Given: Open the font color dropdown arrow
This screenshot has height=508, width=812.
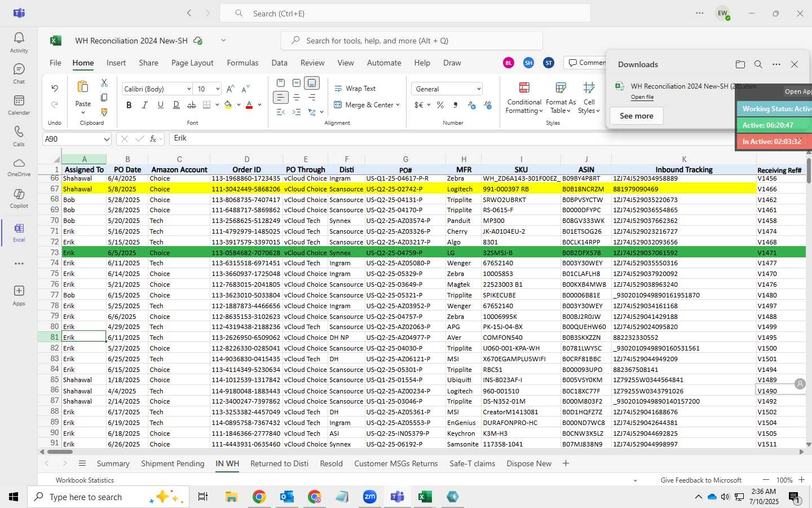Looking at the screenshot, I should pyautogui.click(x=259, y=105).
